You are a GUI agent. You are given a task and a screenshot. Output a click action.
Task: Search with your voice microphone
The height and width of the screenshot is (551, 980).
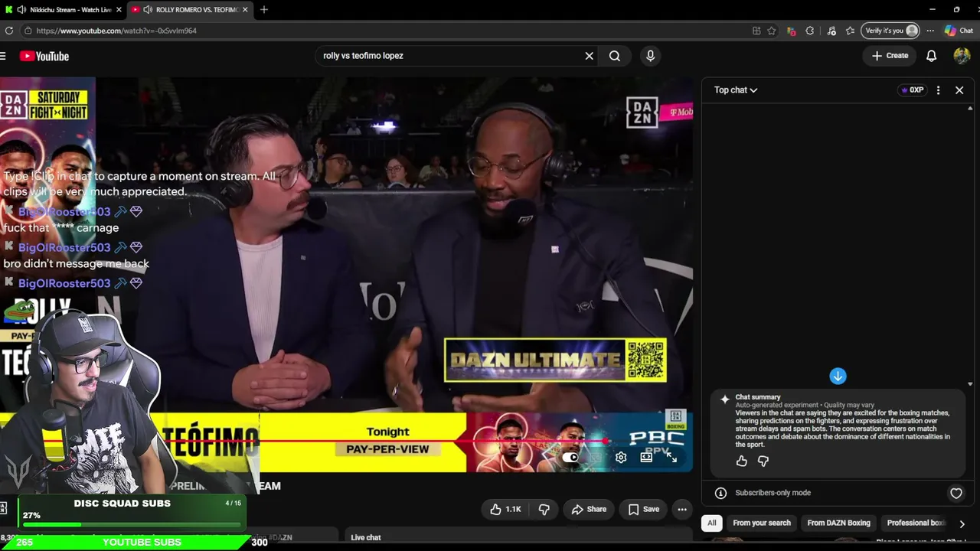click(x=650, y=56)
